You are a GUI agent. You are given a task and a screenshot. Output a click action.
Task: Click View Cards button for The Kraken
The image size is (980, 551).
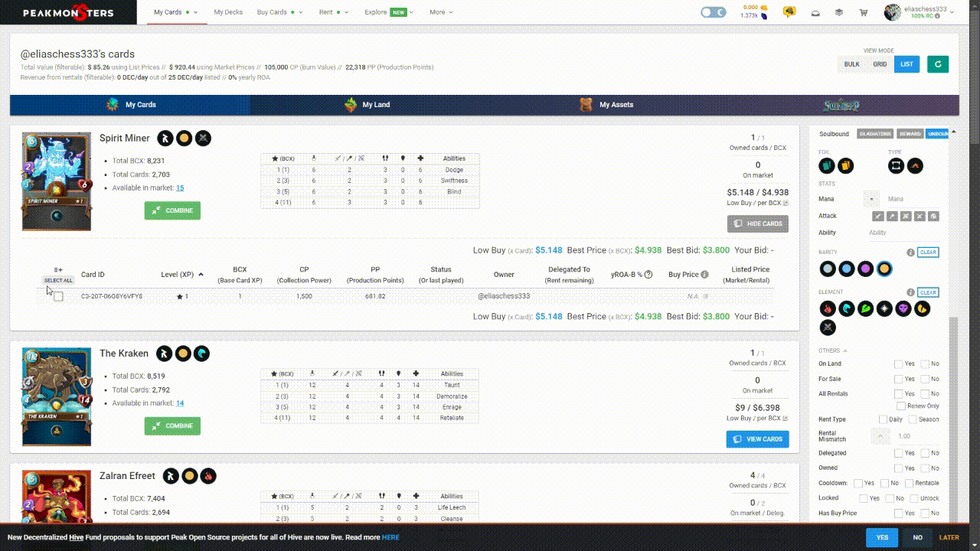[x=757, y=439]
